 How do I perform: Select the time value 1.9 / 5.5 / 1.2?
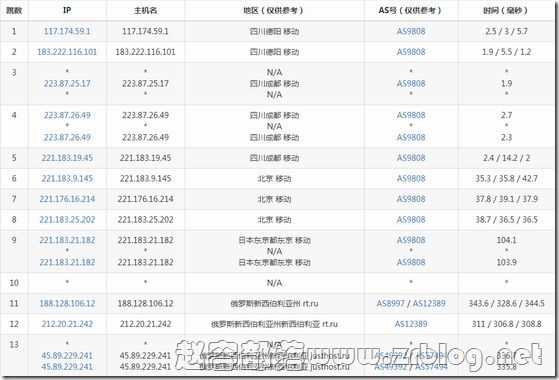point(506,52)
